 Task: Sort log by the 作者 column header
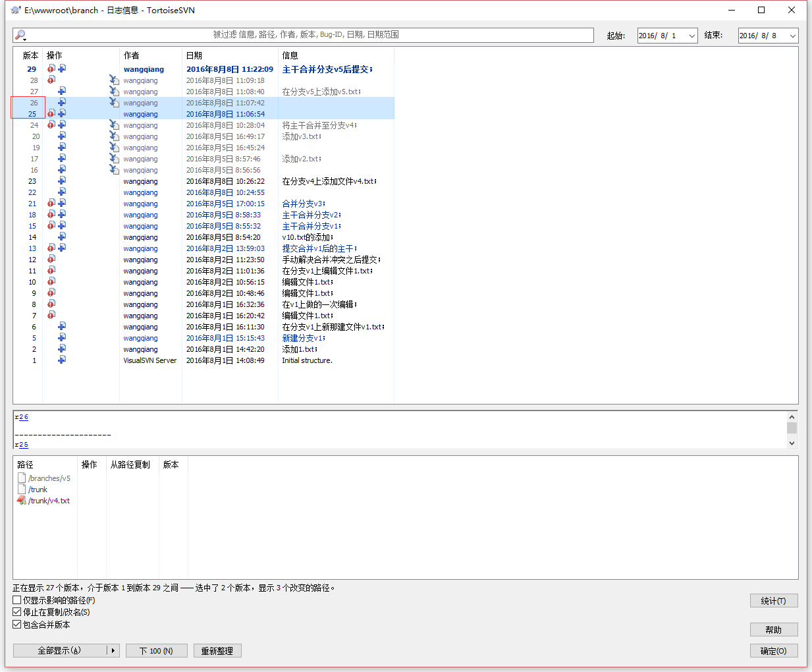[132, 55]
